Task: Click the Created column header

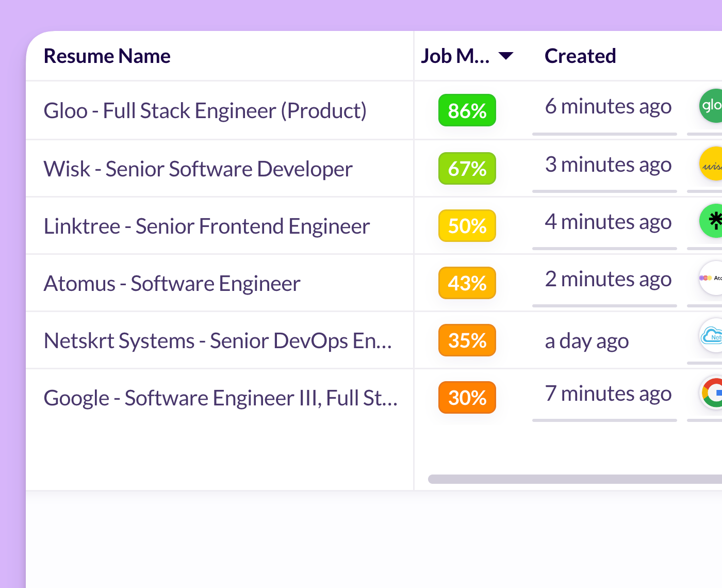Action: coord(580,56)
